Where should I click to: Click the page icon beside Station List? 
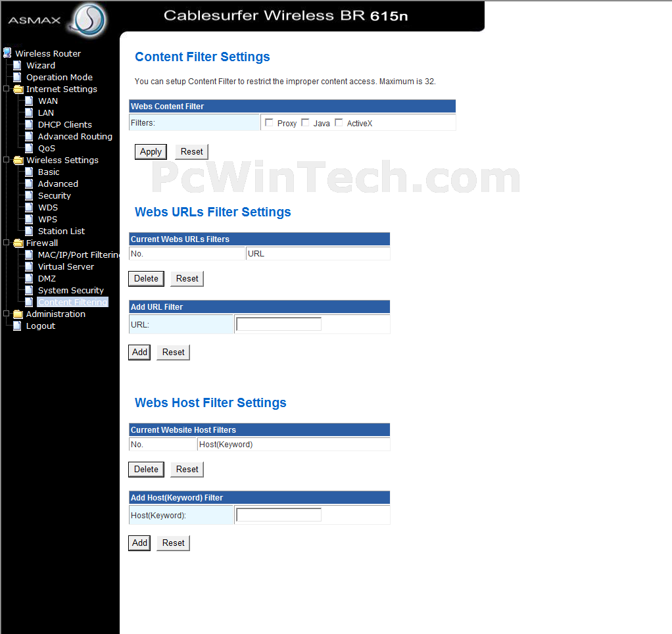(29, 231)
